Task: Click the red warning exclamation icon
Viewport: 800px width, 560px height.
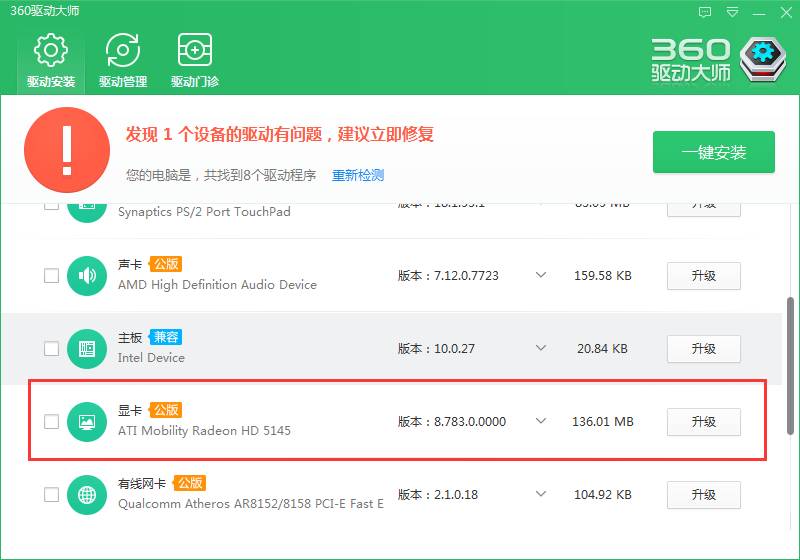Action: click(67, 150)
